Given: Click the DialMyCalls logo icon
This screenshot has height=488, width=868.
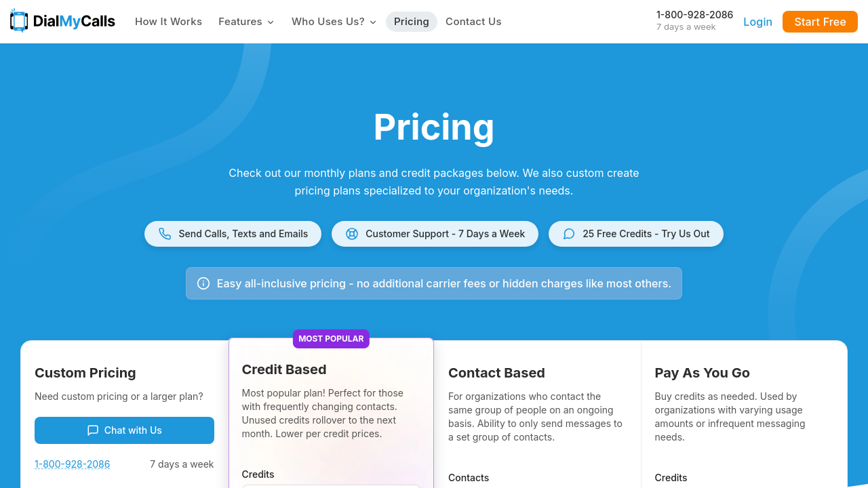Looking at the screenshot, I should (19, 21).
